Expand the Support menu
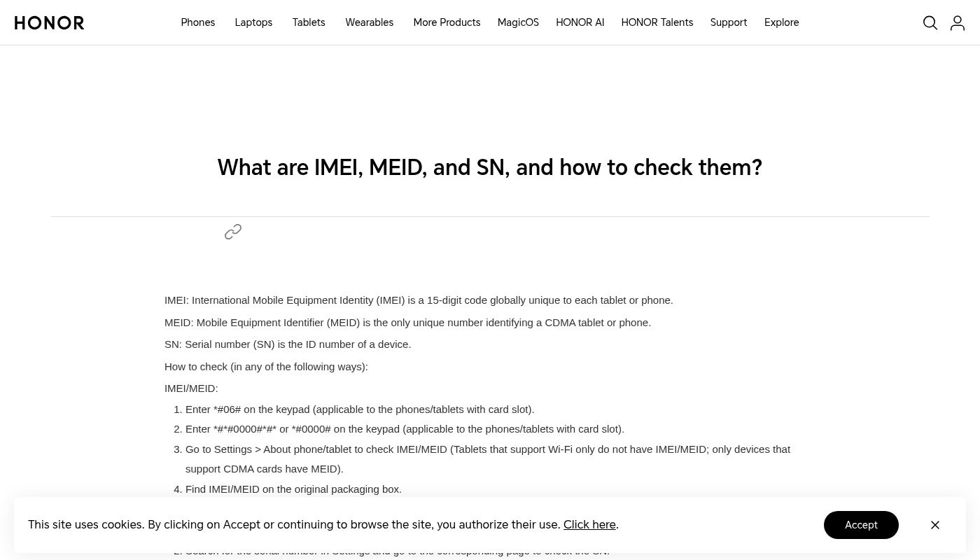The image size is (980, 560). coord(728,22)
